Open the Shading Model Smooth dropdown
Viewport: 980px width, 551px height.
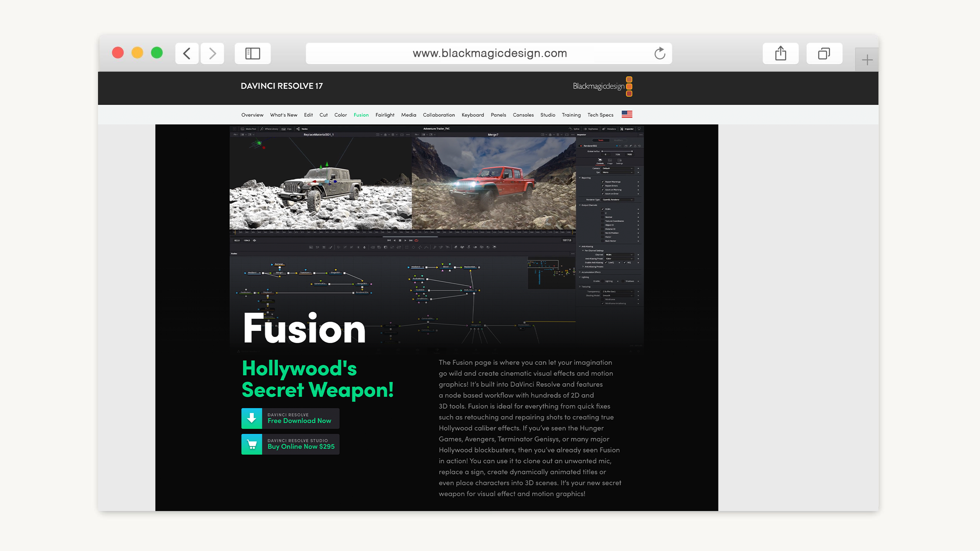click(618, 295)
